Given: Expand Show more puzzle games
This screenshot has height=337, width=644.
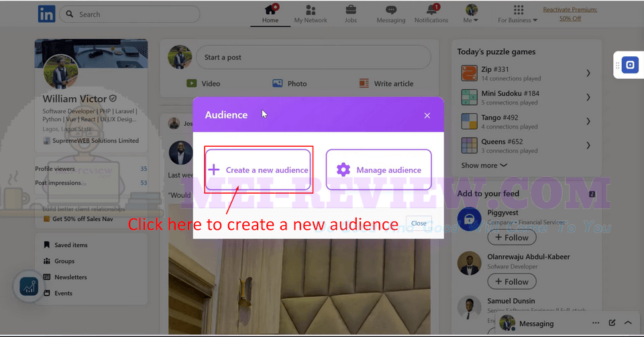Looking at the screenshot, I should (484, 165).
